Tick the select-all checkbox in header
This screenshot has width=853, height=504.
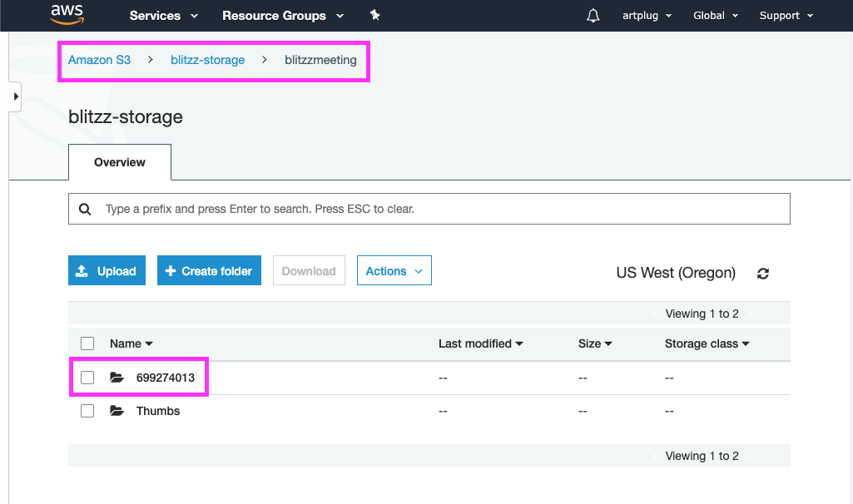click(87, 343)
